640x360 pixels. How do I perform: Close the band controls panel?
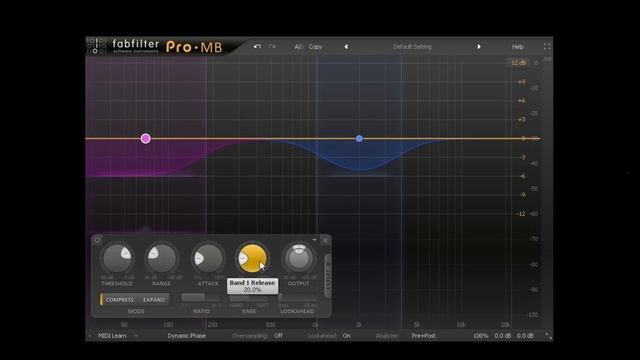point(325,240)
